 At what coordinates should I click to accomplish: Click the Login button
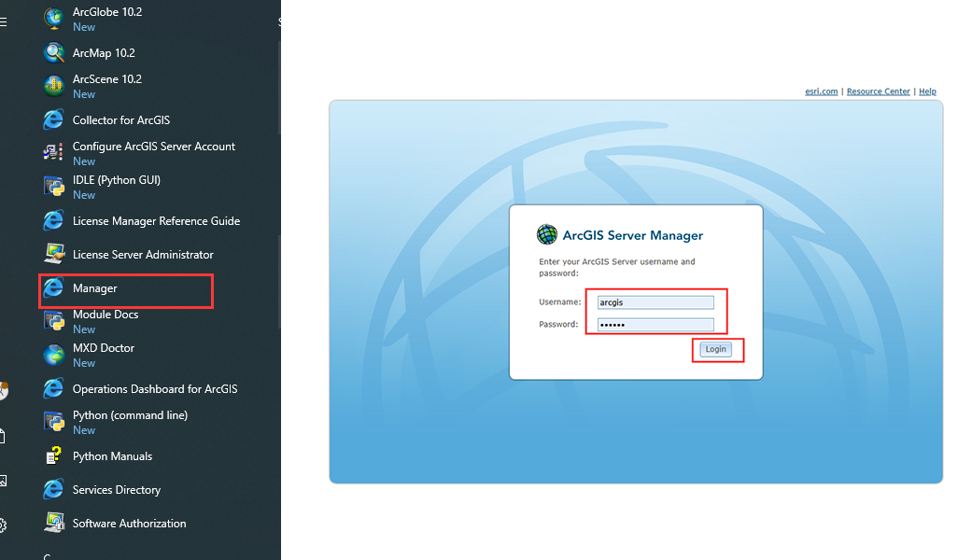[715, 349]
